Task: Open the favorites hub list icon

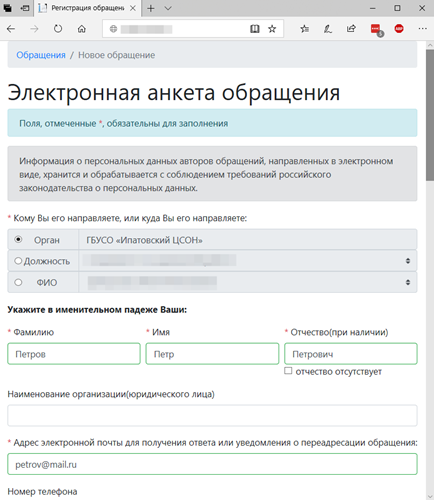Action: pyautogui.click(x=304, y=29)
